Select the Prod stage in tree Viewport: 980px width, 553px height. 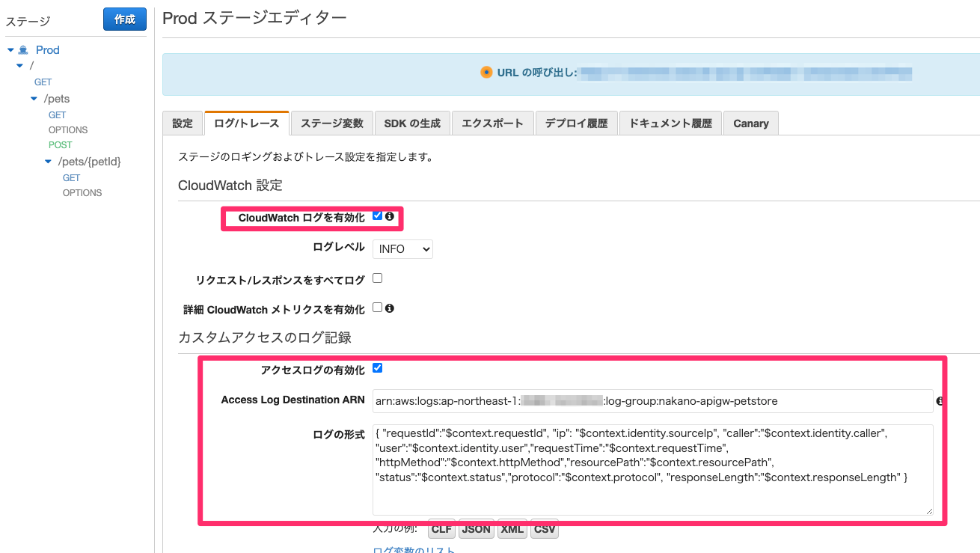pos(48,50)
